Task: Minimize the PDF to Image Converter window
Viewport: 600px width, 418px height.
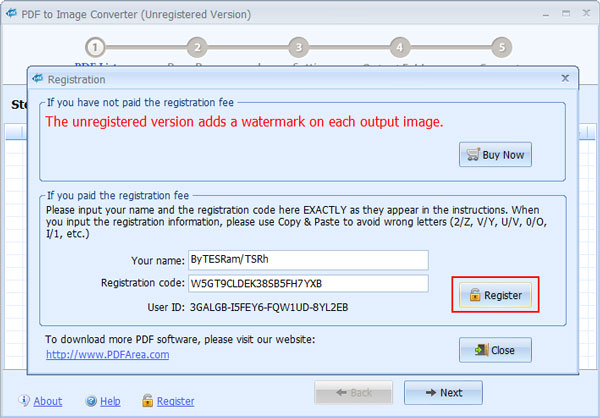Action: (x=546, y=14)
